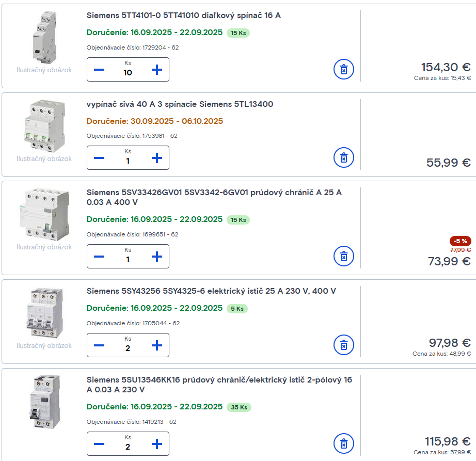The image size is (476, 461).
Task: Decrease quantity of vypínač sivá 40 A
Action: click(99, 157)
